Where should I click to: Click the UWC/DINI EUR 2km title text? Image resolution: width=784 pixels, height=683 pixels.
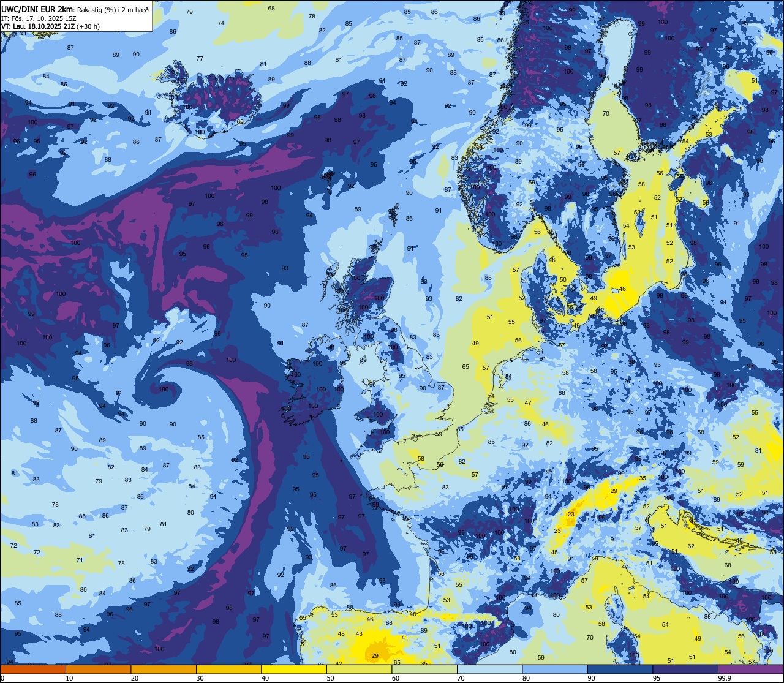37,8
